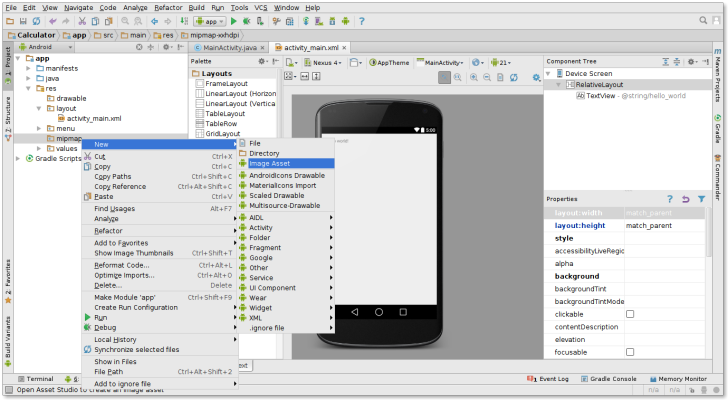Select AndroidIcons Drawable in New submenu
Viewport: 728px width, 400px height.
[x=286, y=175]
